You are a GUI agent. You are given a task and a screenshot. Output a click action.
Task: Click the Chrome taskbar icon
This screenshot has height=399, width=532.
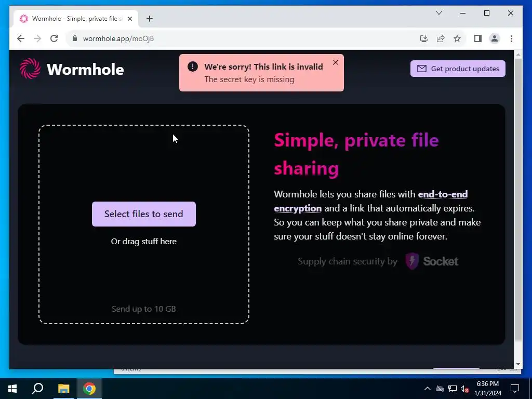(x=89, y=389)
